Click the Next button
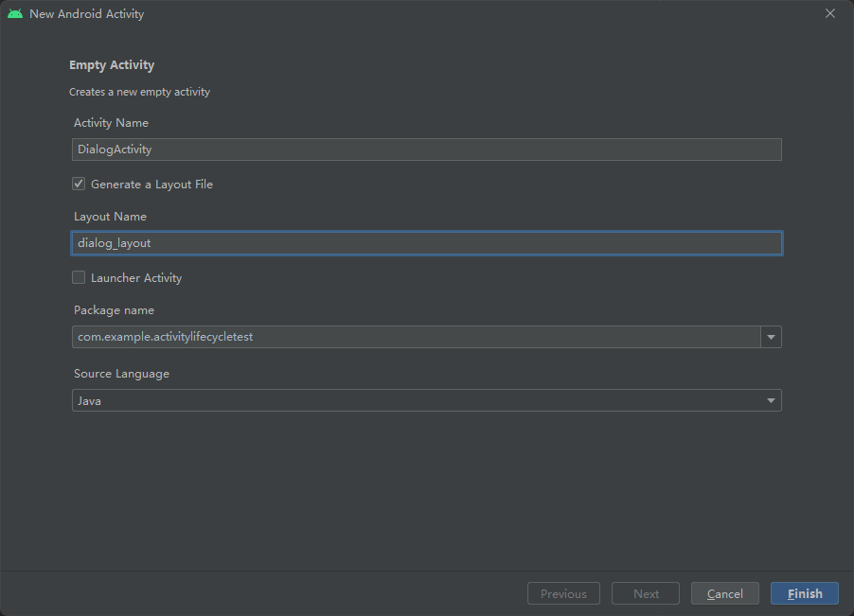854x616 pixels. (x=646, y=594)
